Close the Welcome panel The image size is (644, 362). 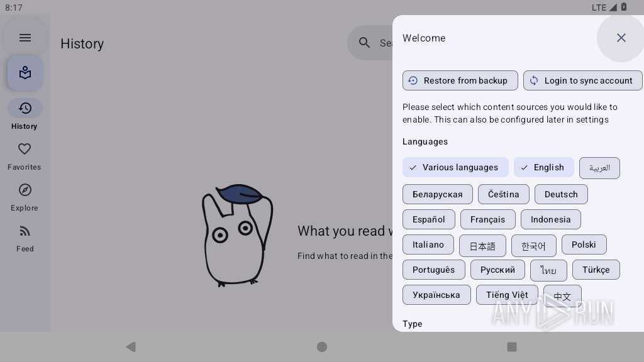[621, 38]
